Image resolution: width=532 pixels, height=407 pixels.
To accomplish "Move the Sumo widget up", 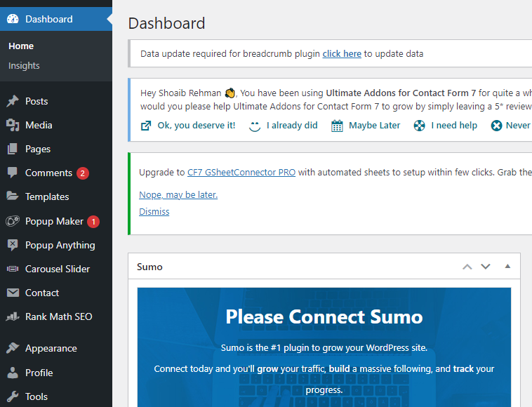I will [x=467, y=267].
